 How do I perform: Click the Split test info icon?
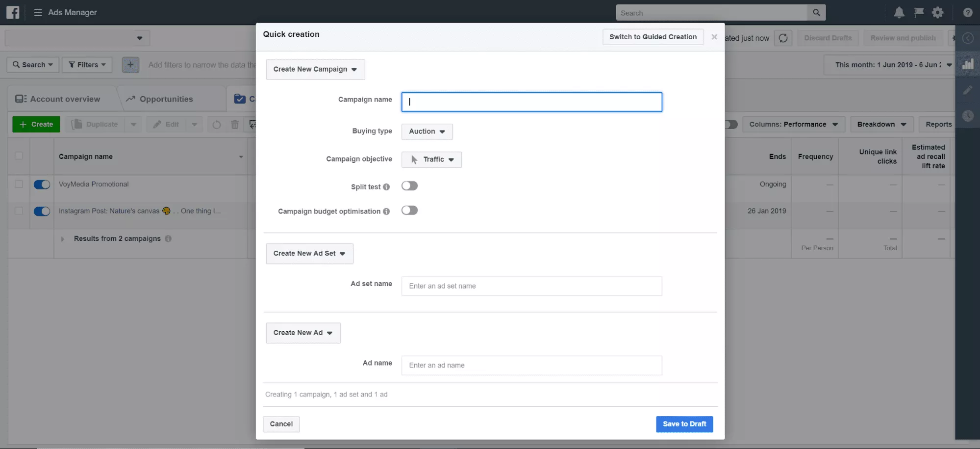click(x=386, y=187)
